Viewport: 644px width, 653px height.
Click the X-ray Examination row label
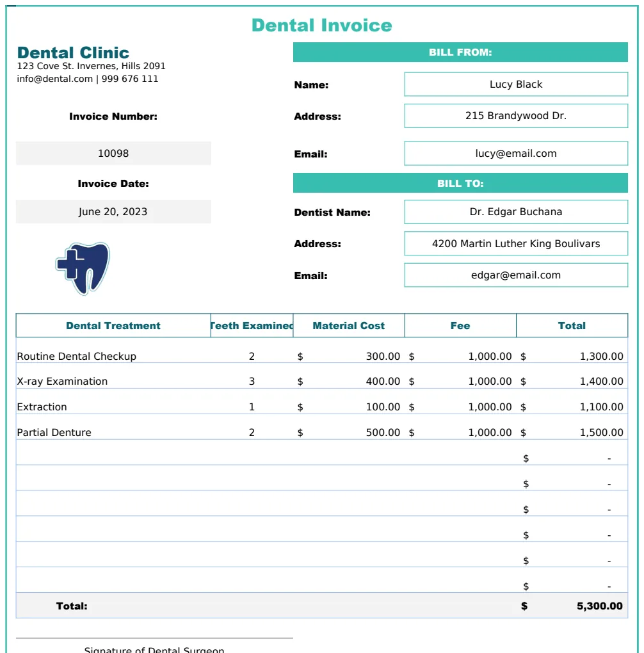point(62,382)
